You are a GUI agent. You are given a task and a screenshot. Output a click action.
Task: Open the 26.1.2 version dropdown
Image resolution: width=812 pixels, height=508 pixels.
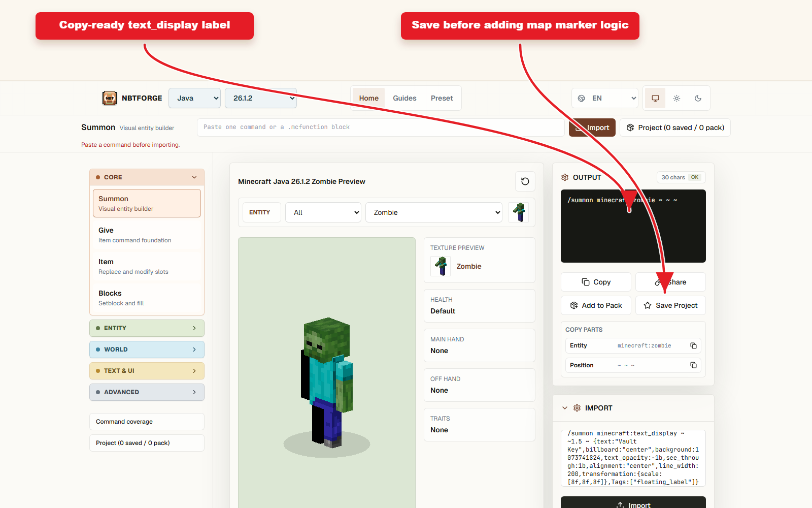(x=261, y=98)
